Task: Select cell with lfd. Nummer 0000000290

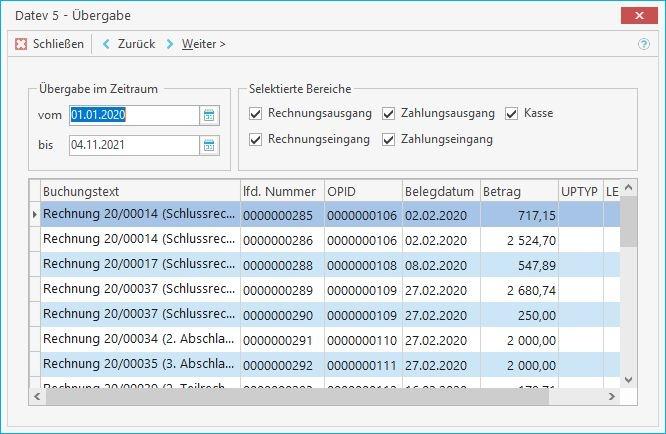Action: click(x=282, y=315)
